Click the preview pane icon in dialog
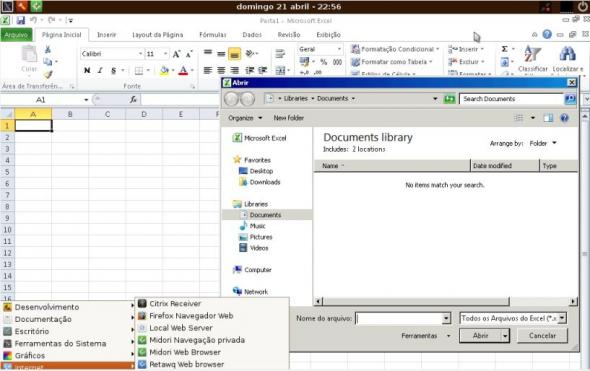This screenshot has width=590, height=371. coord(548,118)
